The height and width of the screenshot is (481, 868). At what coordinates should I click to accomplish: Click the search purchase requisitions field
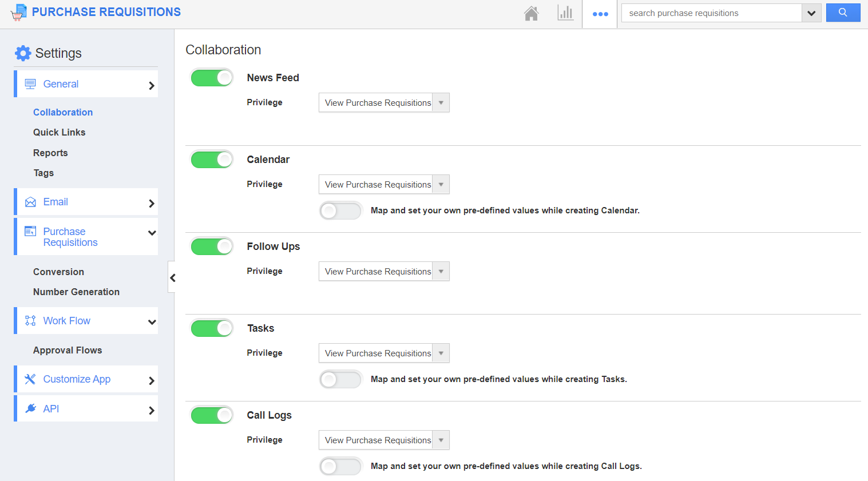click(711, 13)
